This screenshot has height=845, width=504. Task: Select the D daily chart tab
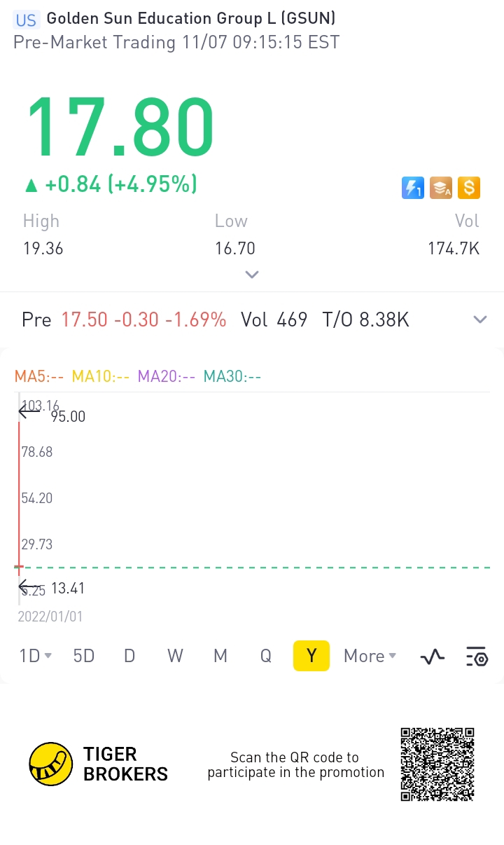click(129, 656)
